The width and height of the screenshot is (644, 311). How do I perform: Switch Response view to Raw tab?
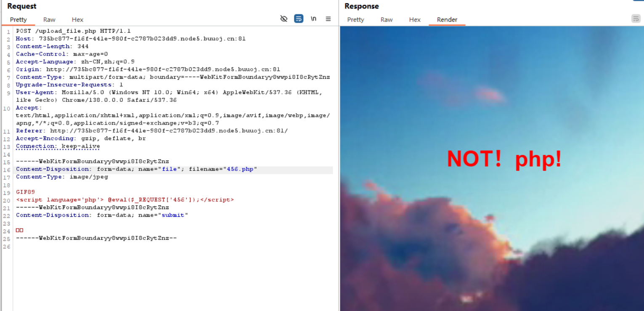tap(387, 19)
